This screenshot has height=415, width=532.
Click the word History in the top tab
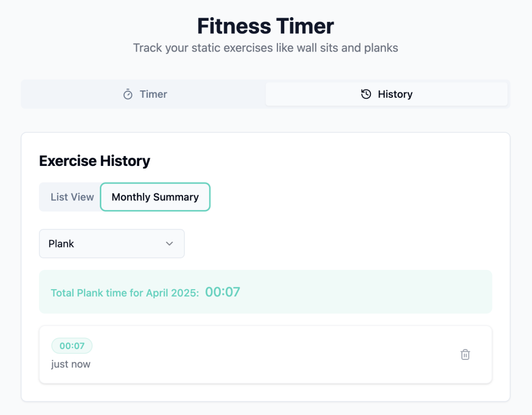[x=395, y=94]
